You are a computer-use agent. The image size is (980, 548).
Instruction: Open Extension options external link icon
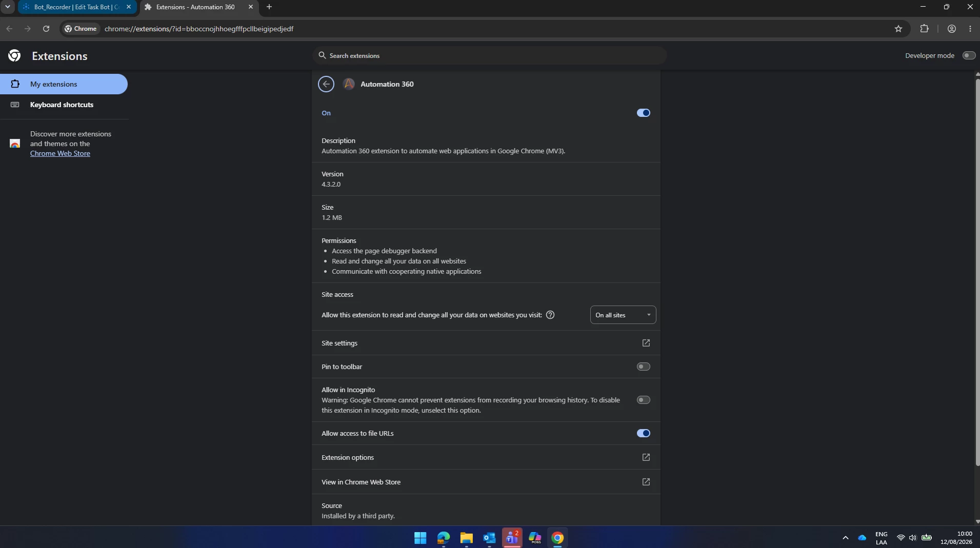click(646, 457)
